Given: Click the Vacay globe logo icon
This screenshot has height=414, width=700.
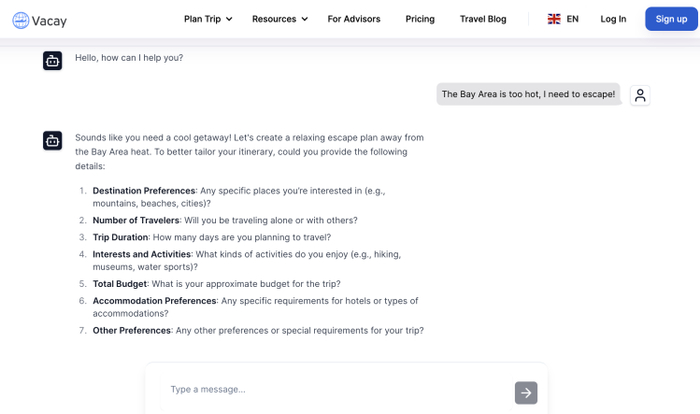Looking at the screenshot, I should 20,19.
